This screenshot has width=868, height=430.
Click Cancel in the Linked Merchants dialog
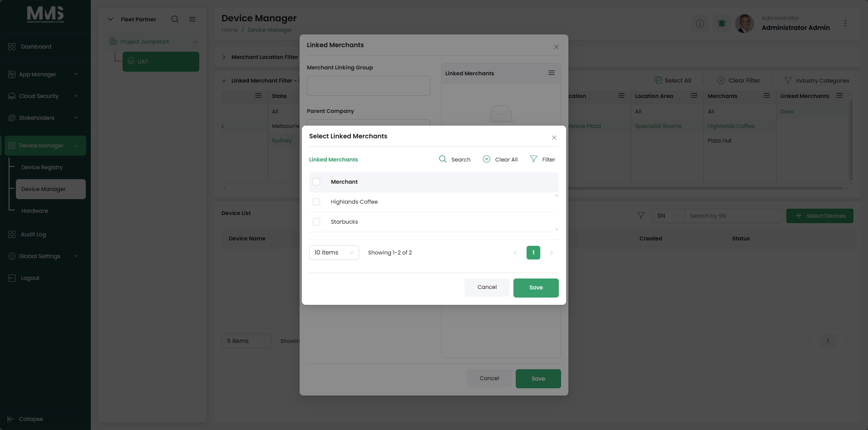point(489,378)
